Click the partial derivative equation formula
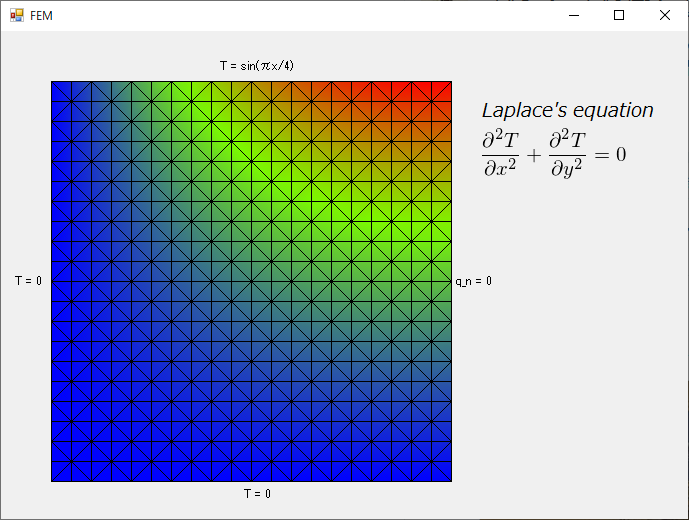Screen dimensions: 689x520 [x=554, y=153]
